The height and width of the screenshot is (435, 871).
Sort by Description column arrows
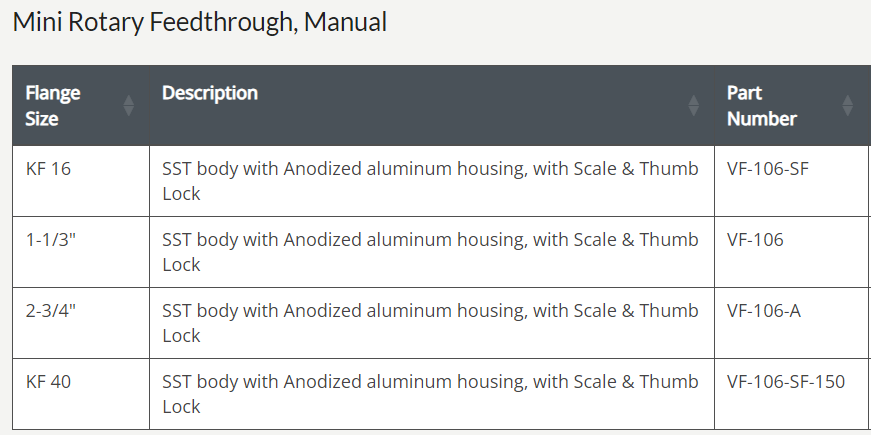tap(693, 106)
